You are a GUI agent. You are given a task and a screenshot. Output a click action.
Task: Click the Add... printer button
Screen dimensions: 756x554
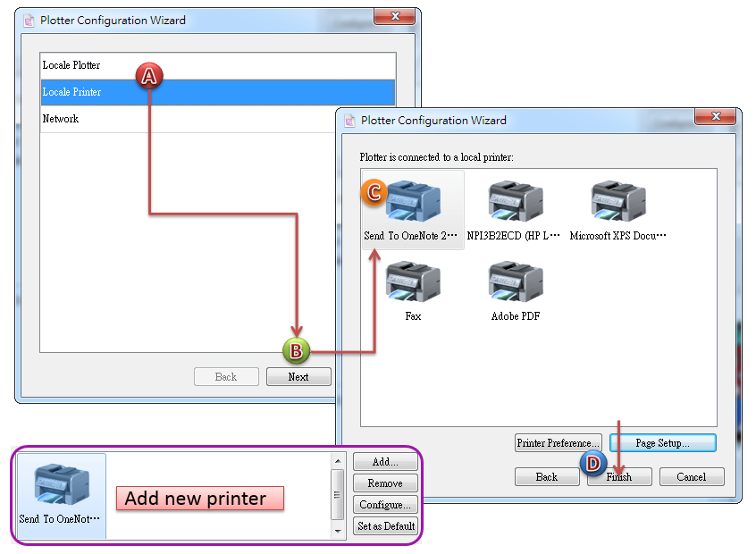tap(385, 462)
